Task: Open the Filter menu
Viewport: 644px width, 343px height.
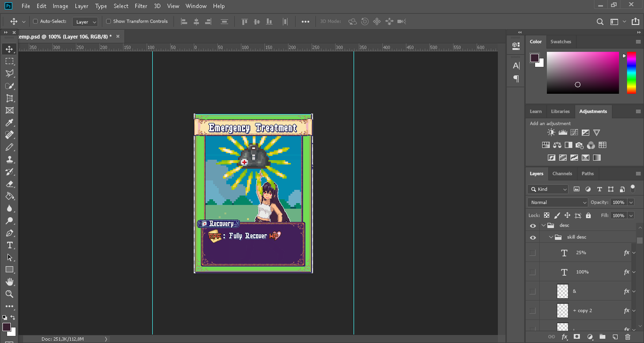Action: pos(141,6)
